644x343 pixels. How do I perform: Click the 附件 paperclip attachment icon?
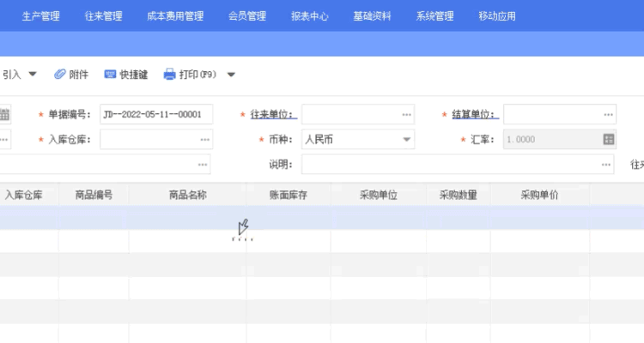(59, 75)
